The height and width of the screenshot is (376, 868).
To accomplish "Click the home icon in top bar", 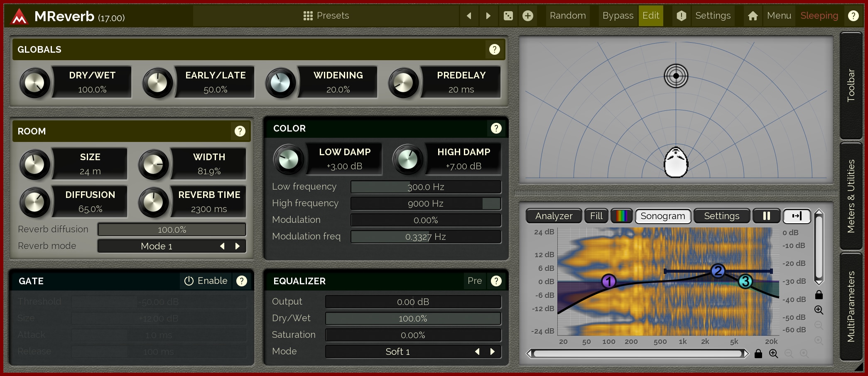I will (x=753, y=16).
